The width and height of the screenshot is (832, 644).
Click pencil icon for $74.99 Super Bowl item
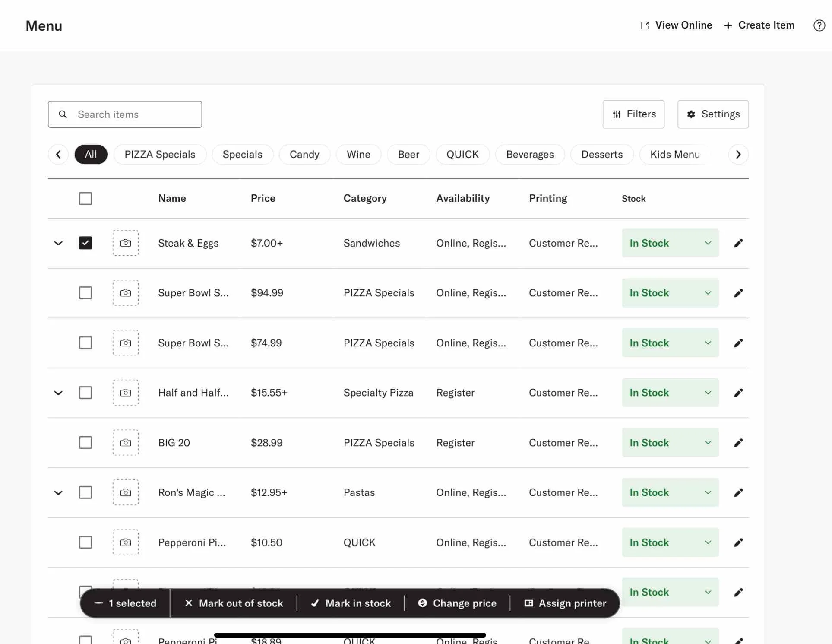click(738, 343)
